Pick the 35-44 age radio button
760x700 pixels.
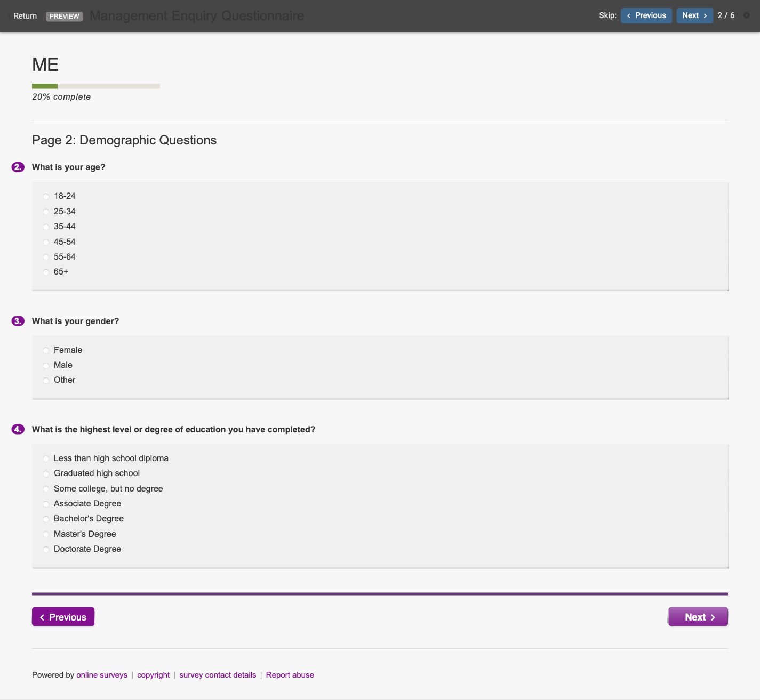(x=46, y=227)
